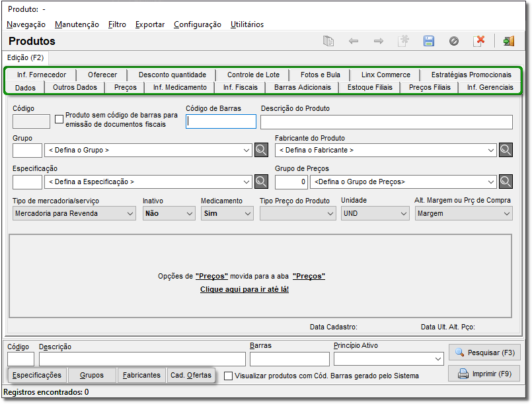Expand the Inativo dropdown showing Não
The image size is (532, 404).
(169, 213)
